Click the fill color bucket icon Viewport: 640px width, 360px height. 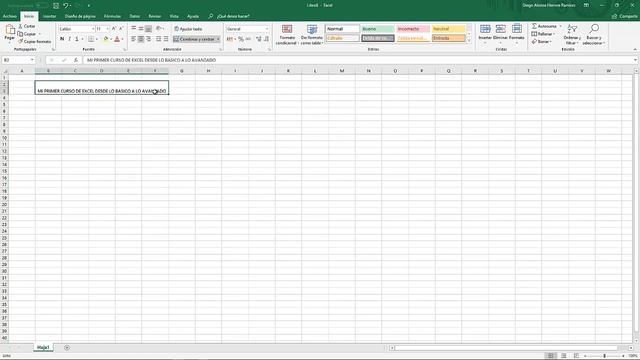(106, 39)
